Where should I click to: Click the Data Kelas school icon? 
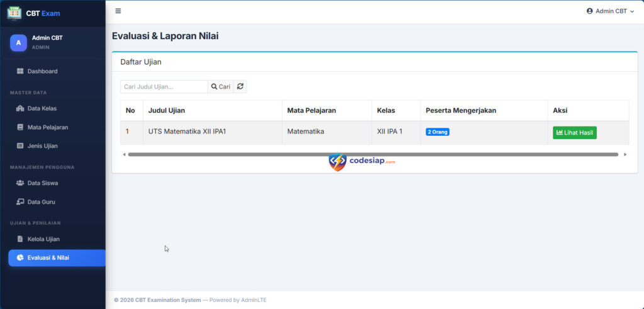click(20, 108)
